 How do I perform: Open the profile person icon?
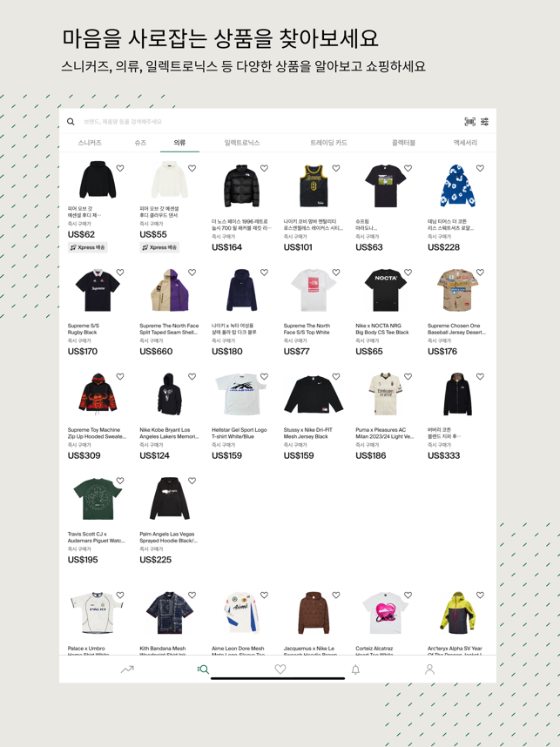click(429, 670)
